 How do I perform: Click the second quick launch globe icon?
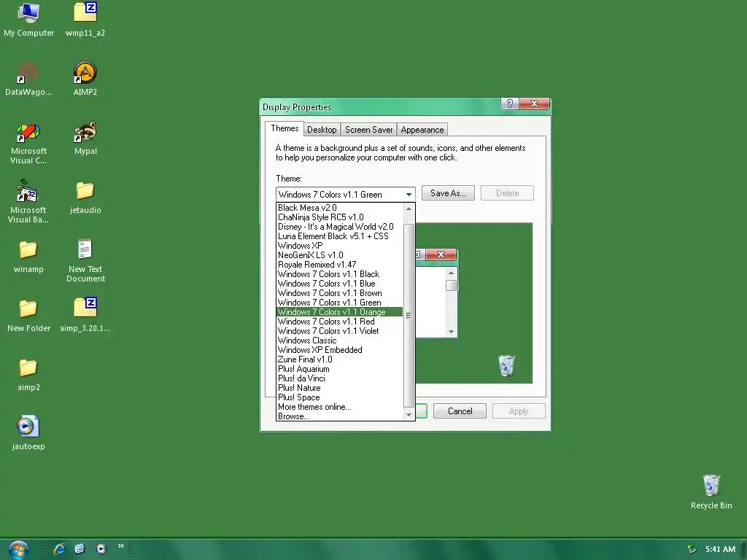coord(80,549)
